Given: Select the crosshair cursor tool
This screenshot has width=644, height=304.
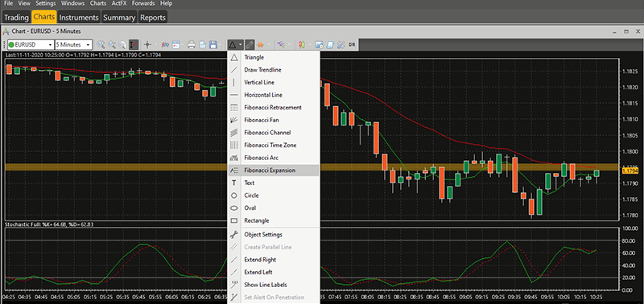Looking at the screenshot, I should (x=147, y=44).
